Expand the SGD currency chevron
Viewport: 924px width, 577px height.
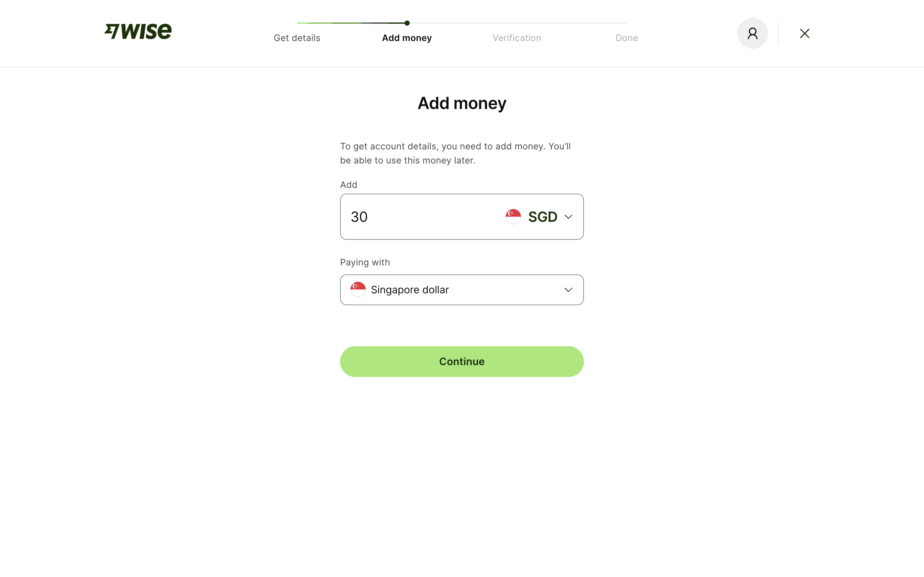(x=568, y=217)
